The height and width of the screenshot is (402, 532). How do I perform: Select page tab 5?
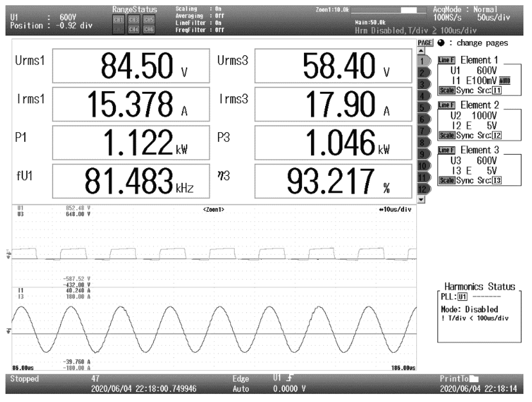(x=424, y=108)
